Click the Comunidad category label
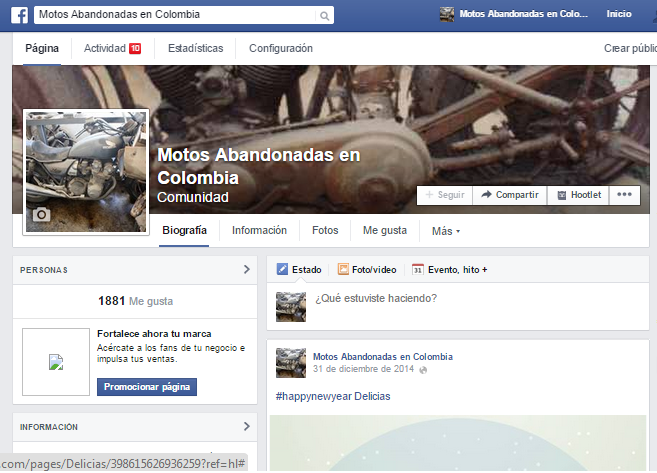 (x=193, y=197)
